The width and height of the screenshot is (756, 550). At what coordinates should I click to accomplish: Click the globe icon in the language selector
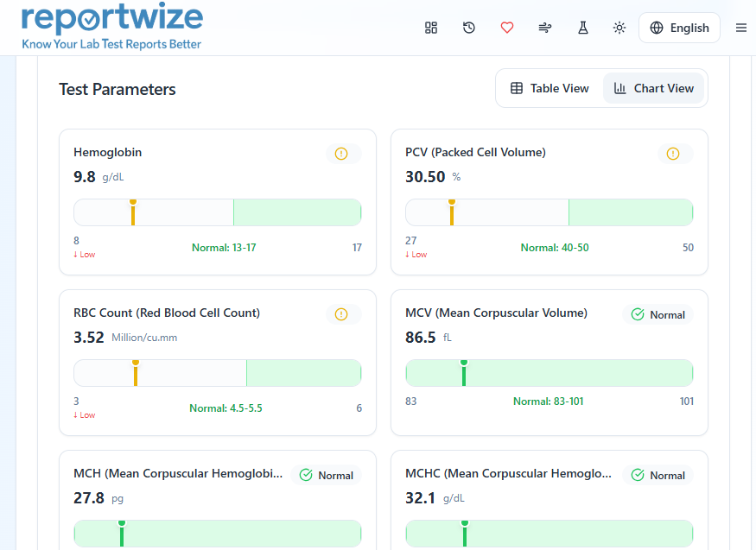pyautogui.click(x=656, y=27)
